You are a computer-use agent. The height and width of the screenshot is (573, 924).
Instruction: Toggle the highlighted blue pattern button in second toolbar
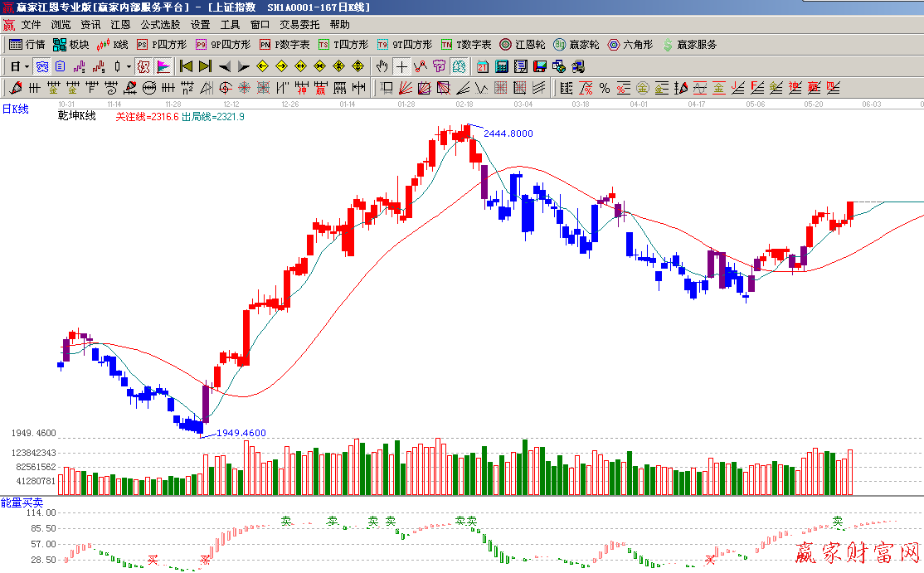point(459,66)
